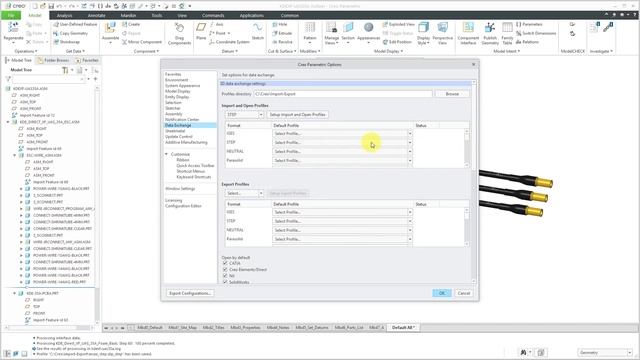
Task: Toggle the CATIA open-by-default checkbox
Action: (225, 264)
